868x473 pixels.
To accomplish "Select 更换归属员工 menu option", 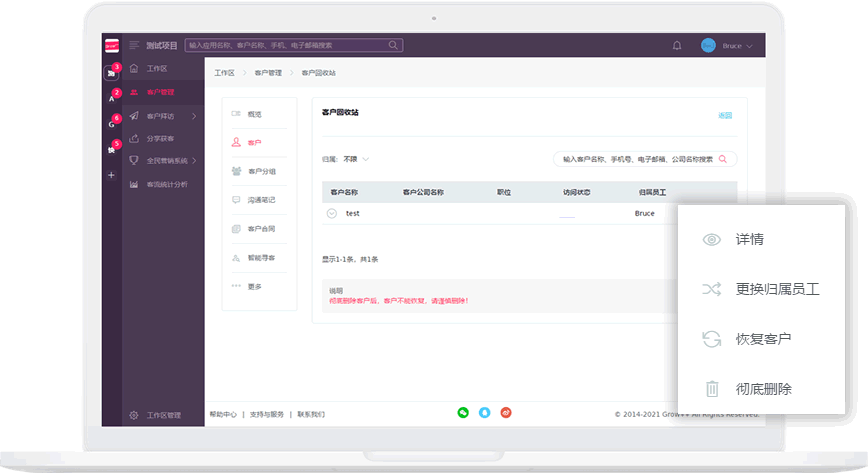I will coord(777,289).
